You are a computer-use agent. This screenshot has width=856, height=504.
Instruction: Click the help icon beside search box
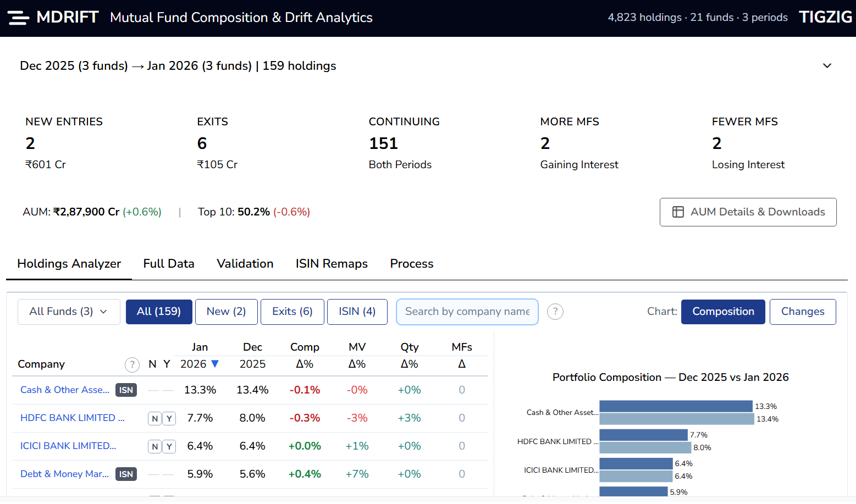tap(555, 312)
